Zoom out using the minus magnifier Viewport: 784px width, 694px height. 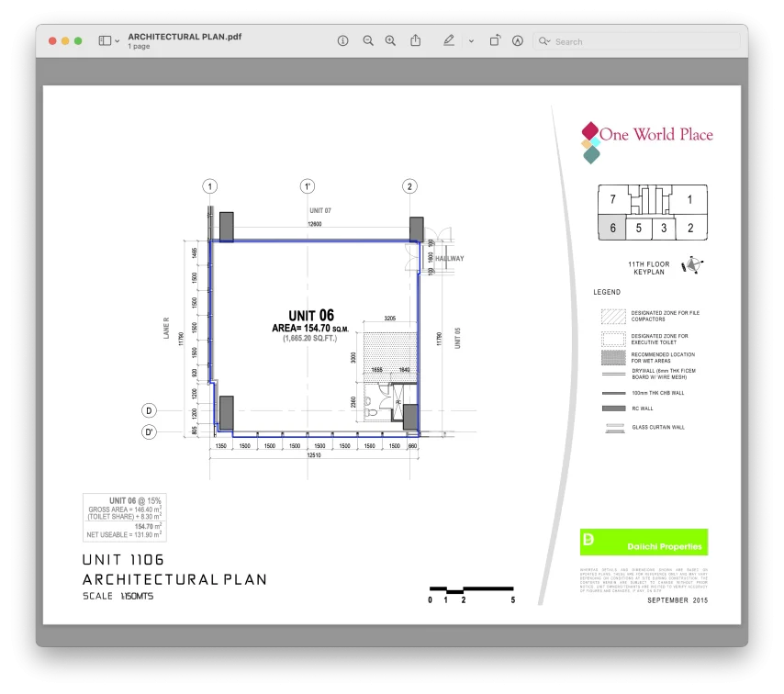click(x=368, y=41)
